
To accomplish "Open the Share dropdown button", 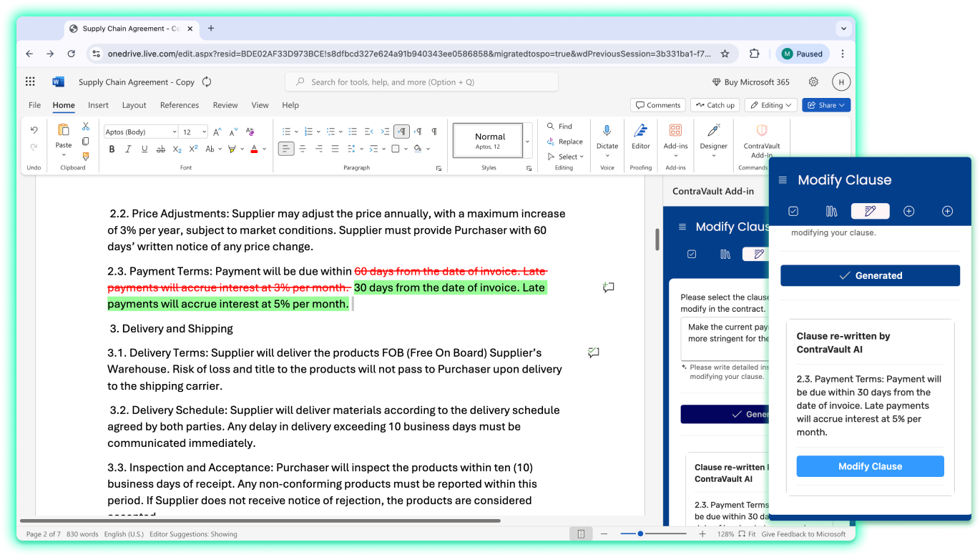I will pyautogui.click(x=826, y=105).
